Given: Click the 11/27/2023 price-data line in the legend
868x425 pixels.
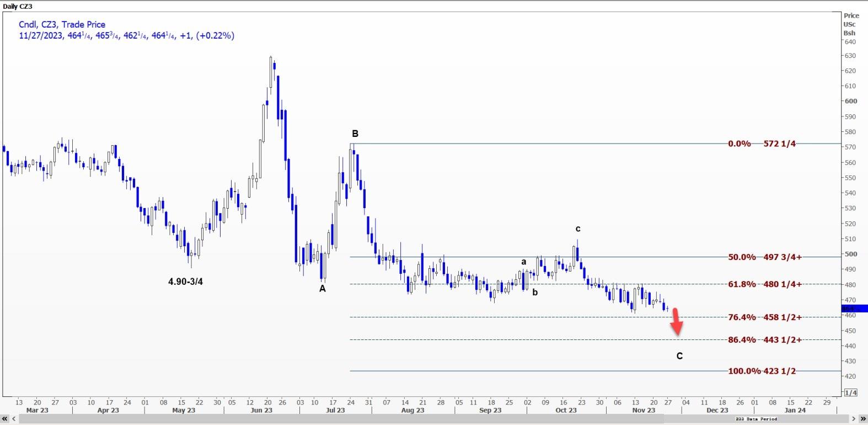Looking at the screenshot, I should 126,35.
